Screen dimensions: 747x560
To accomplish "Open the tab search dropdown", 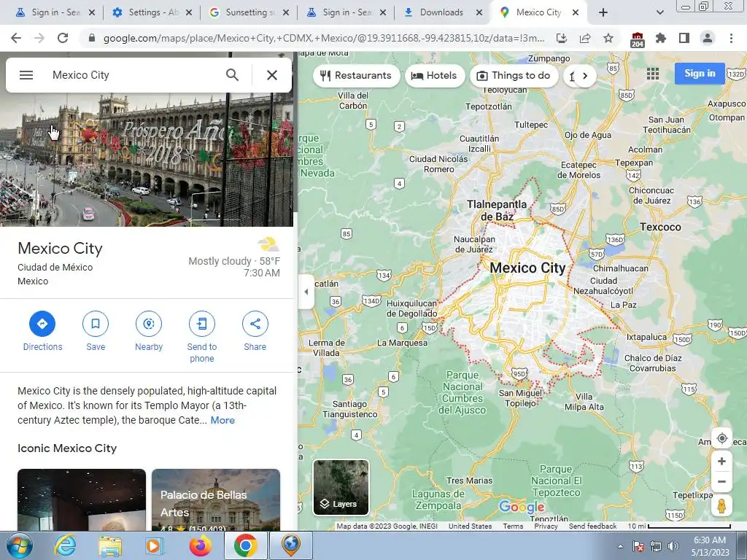I will (659, 13).
